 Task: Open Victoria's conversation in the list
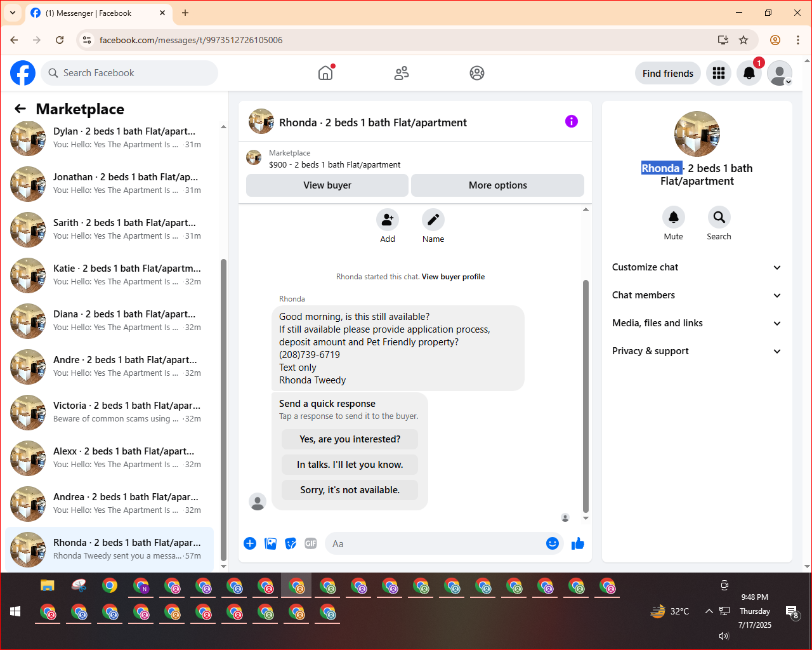tap(109, 412)
